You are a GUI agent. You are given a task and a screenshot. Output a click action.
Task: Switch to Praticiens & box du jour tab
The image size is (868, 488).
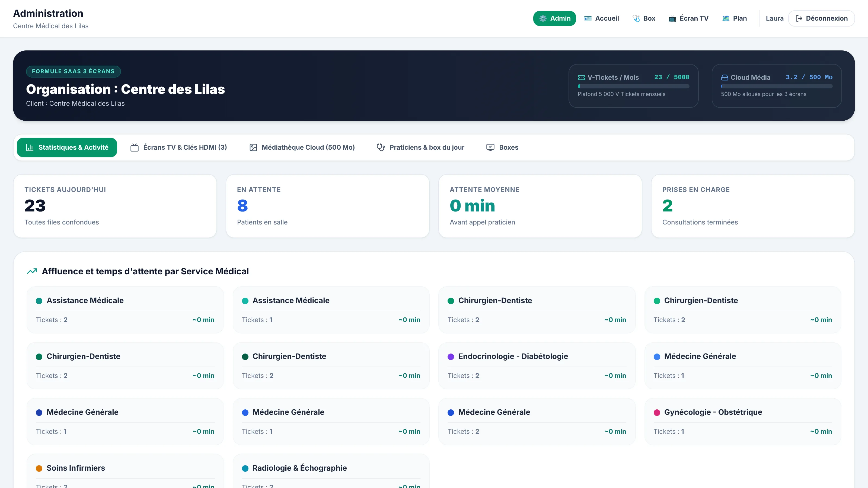coord(420,147)
